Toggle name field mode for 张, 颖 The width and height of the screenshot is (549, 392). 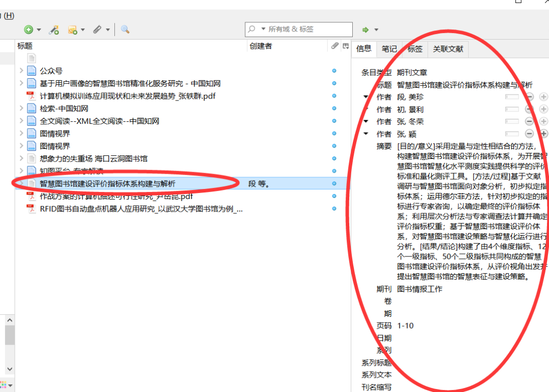click(x=512, y=134)
